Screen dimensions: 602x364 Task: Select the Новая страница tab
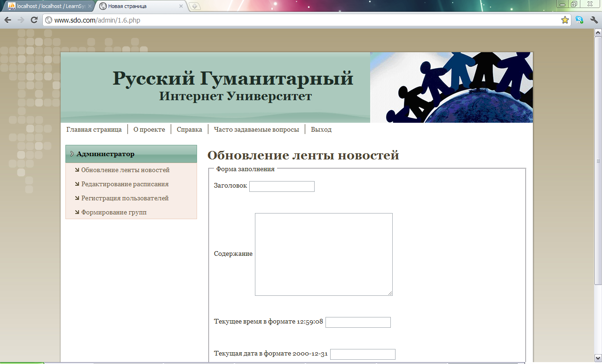[141, 6]
